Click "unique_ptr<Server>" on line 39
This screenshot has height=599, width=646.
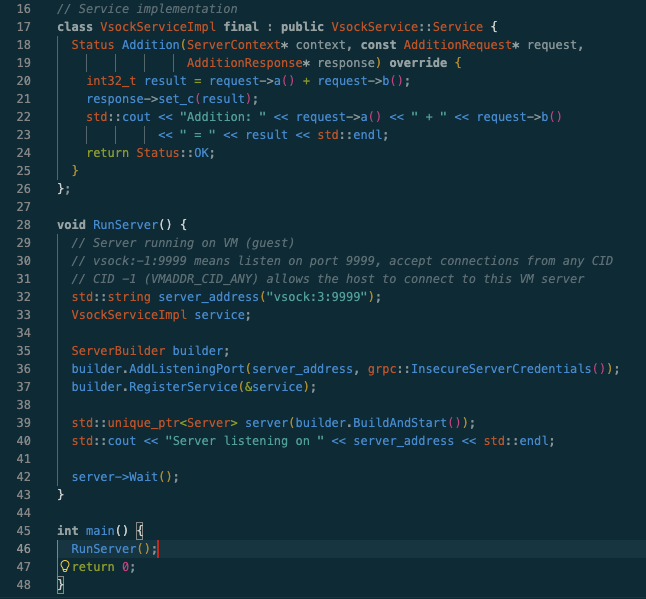(172, 423)
